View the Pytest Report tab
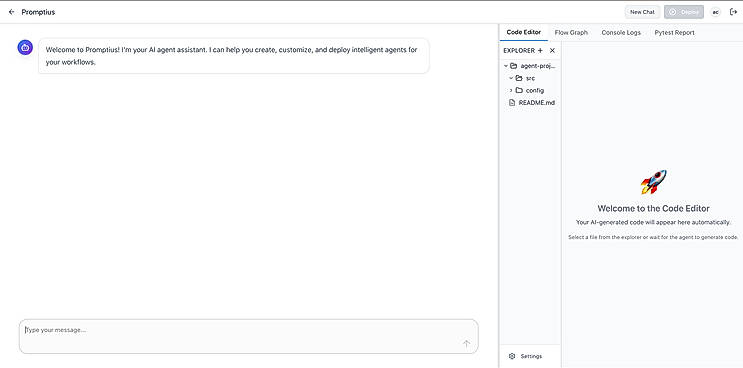This screenshot has height=368, width=743. click(x=674, y=33)
